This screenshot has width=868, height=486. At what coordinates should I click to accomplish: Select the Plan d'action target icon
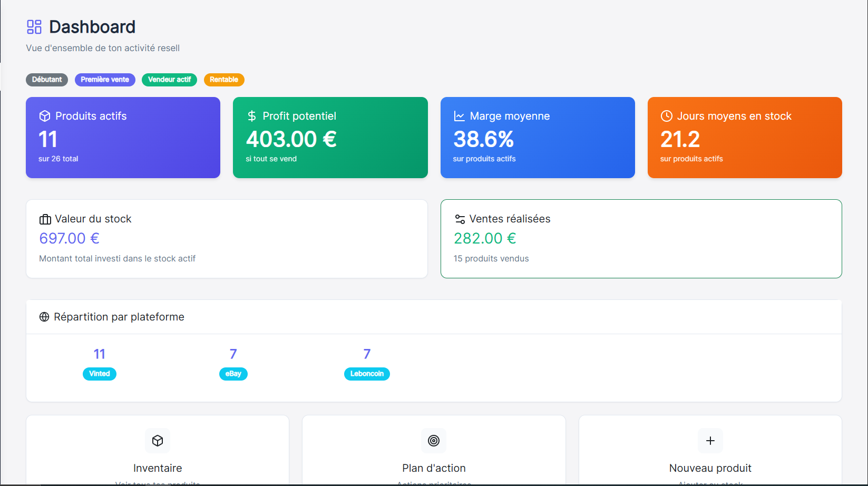click(x=434, y=441)
